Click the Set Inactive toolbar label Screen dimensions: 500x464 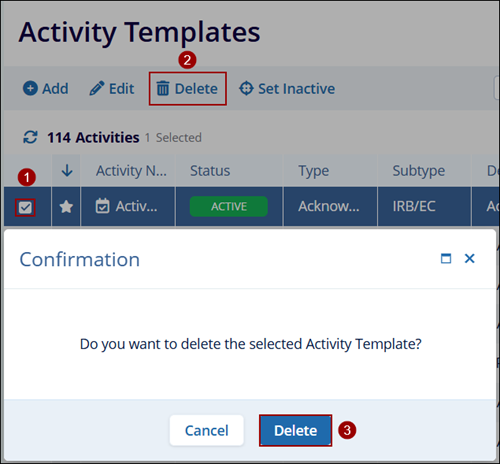tap(297, 89)
